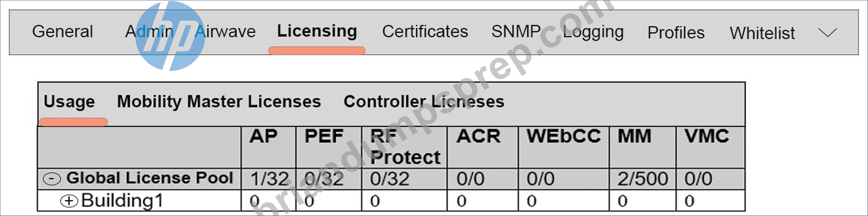Switch to the Controller Licenses sub-tab
This screenshot has width=868, height=216.
pos(424,102)
